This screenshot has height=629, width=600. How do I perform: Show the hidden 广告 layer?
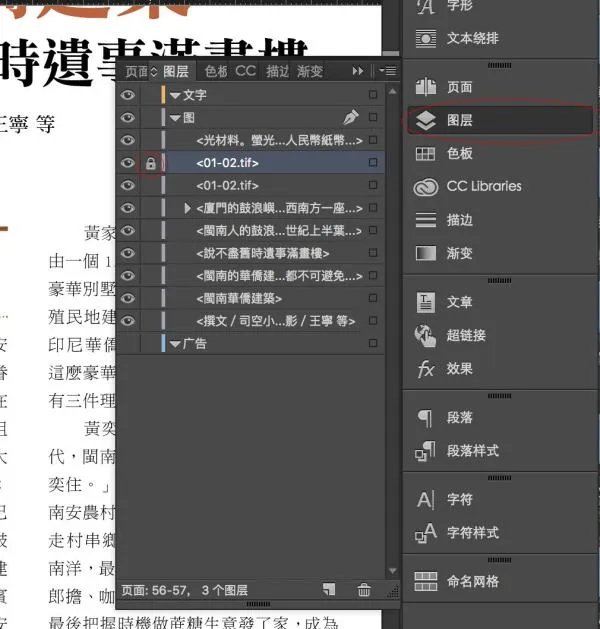(x=128, y=343)
